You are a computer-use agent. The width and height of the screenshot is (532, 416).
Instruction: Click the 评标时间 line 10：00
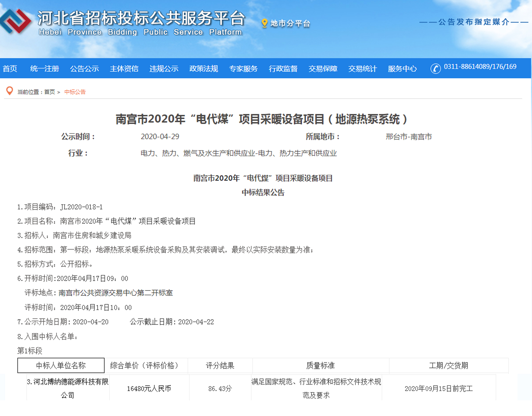[78, 308]
